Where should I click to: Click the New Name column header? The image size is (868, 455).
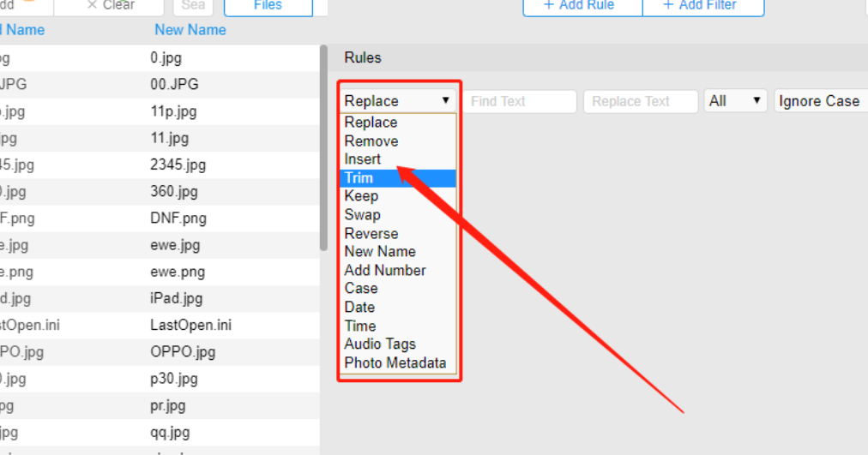[190, 30]
